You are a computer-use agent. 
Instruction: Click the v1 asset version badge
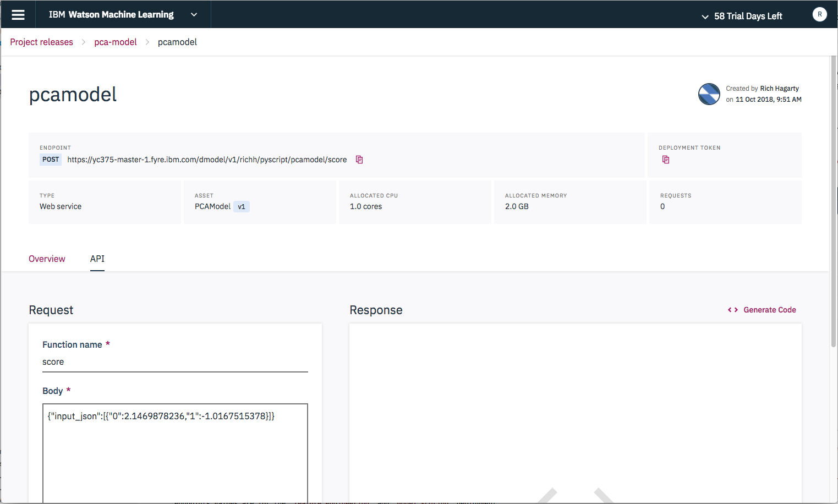click(x=242, y=206)
